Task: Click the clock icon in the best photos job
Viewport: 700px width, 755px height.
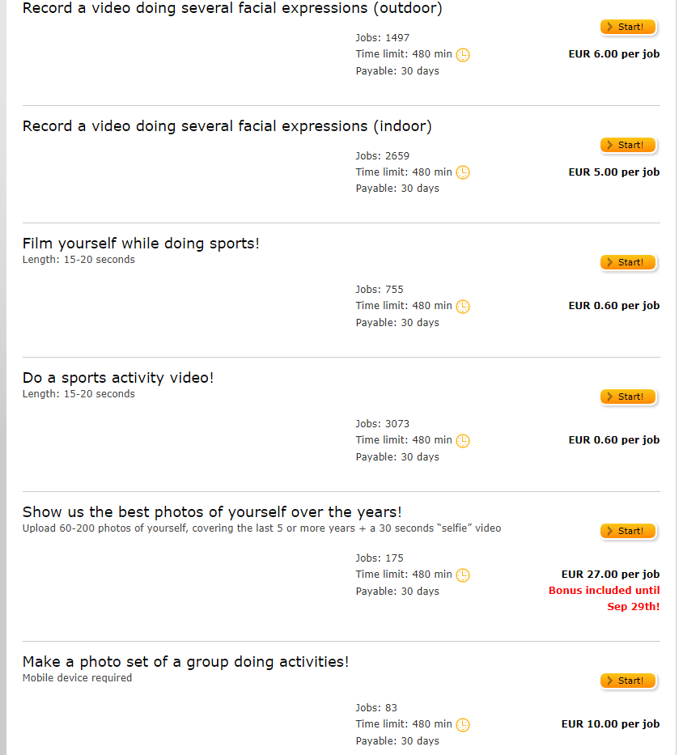Action: click(x=463, y=575)
